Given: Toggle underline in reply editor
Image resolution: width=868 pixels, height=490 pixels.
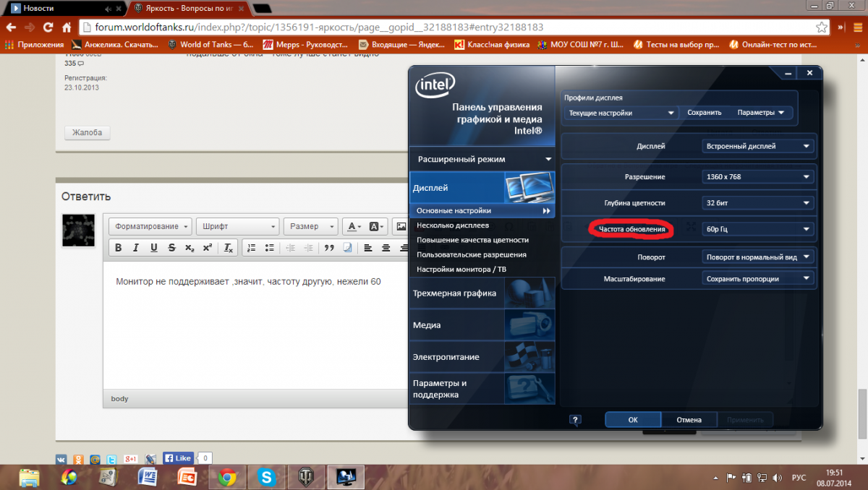Looking at the screenshot, I should [154, 248].
